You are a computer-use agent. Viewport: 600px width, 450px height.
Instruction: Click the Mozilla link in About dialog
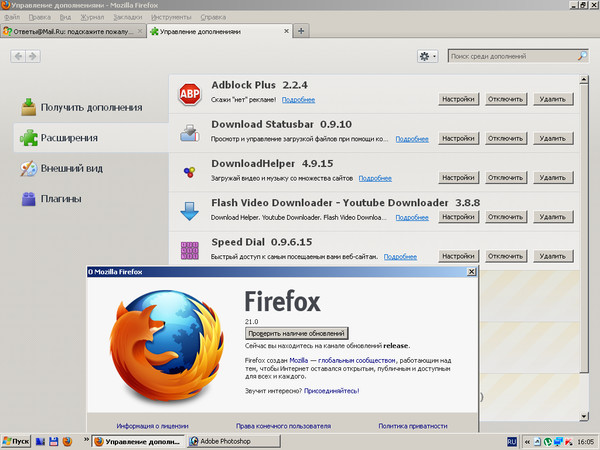coord(298,360)
